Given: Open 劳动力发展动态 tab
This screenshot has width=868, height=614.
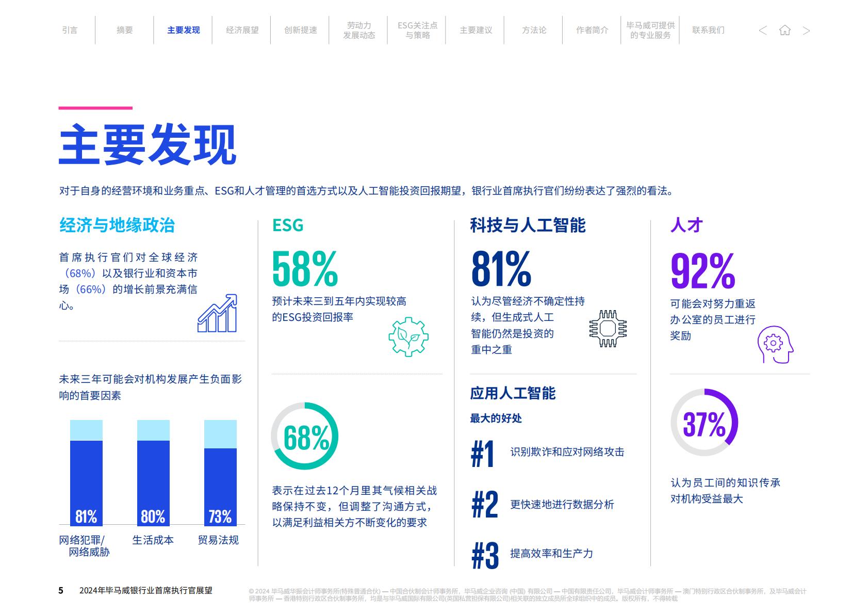Looking at the screenshot, I should [x=359, y=30].
